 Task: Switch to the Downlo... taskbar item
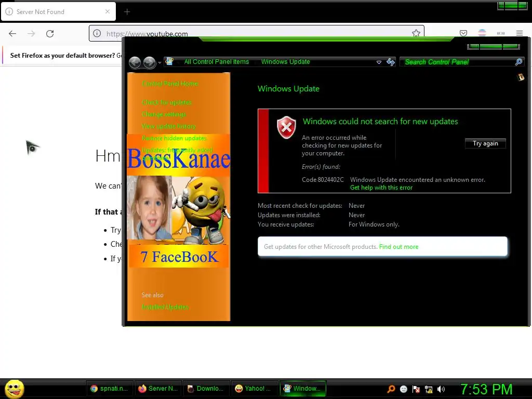[206, 389]
